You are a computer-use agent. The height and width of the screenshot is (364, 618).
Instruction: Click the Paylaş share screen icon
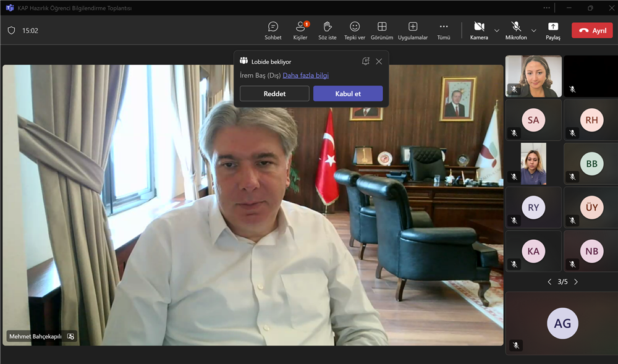tap(553, 30)
